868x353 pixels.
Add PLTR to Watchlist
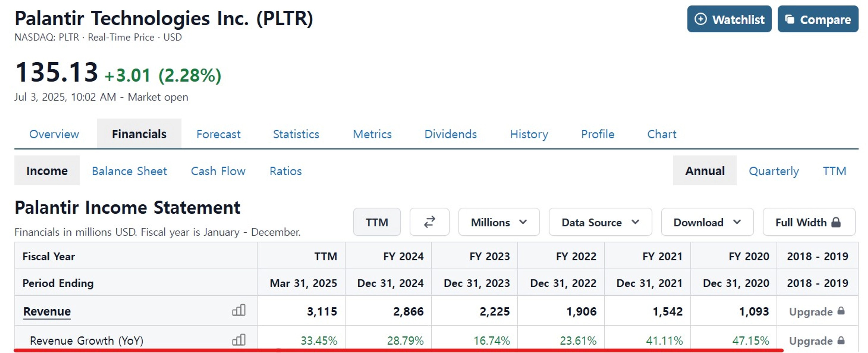tap(729, 19)
